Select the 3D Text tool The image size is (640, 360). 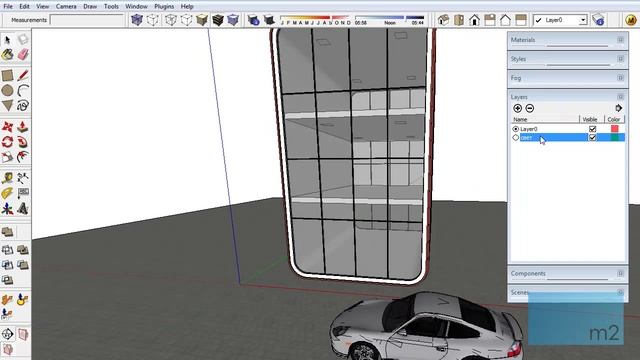(23, 208)
